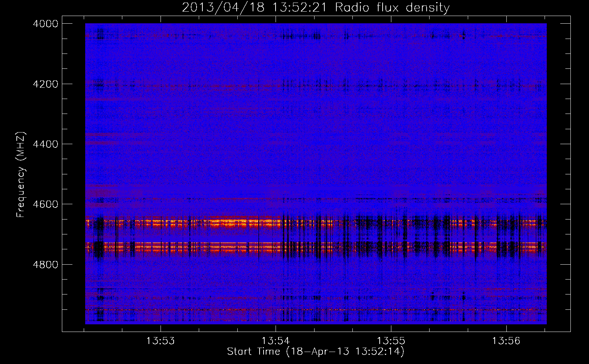Click the 13:53 time tick label
The height and width of the screenshot is (364, 589).
pos(161,341)
